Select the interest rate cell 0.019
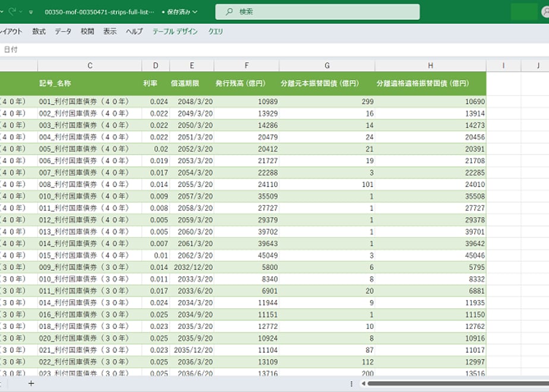The image size is (549, 392). point(156,160)
